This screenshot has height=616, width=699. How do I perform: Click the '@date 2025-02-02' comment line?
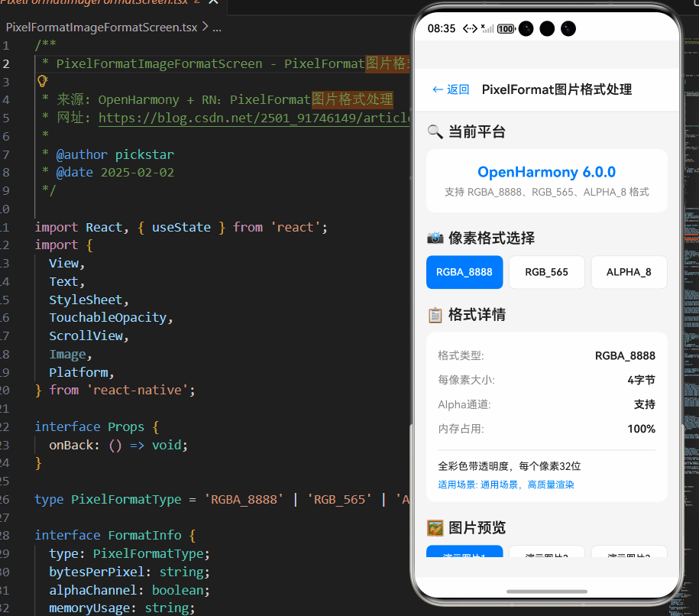coord(108,173)
